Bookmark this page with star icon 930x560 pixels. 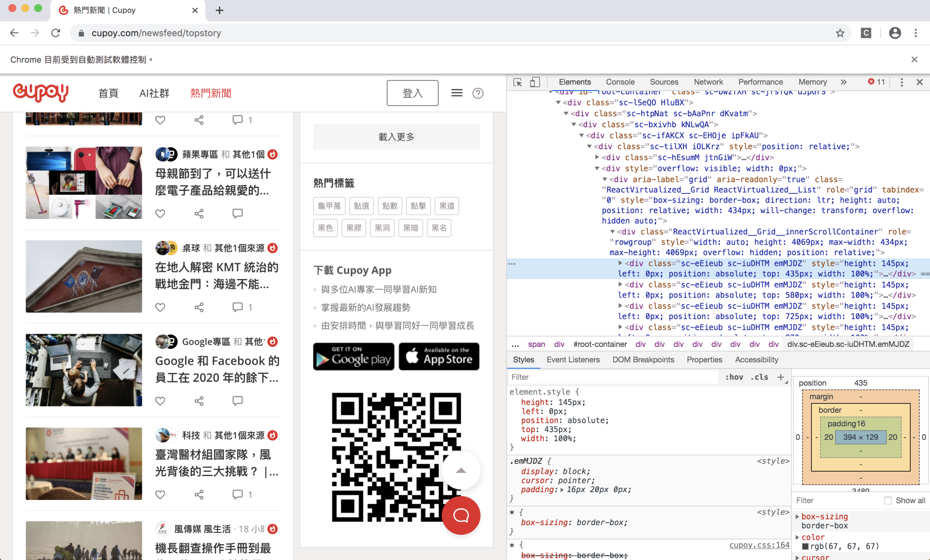click(x=840, y=33)
